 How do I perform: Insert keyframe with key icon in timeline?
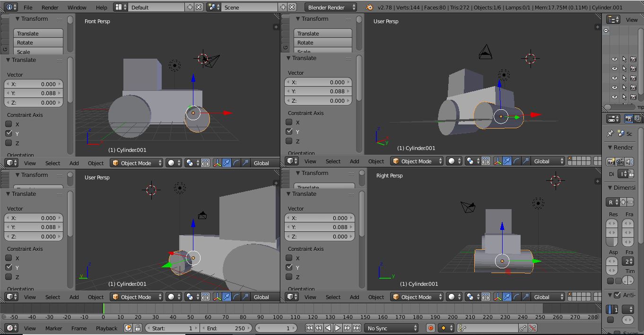pos(523,328)
